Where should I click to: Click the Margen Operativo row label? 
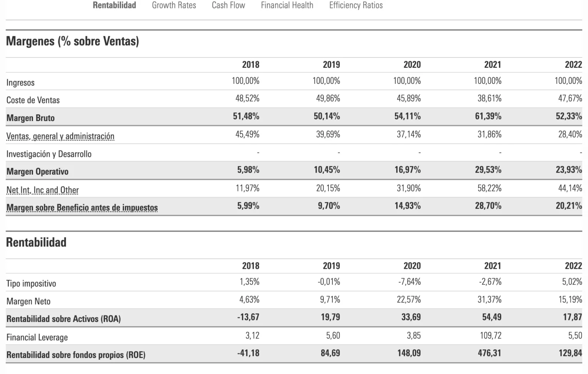[x=37, y=171]
